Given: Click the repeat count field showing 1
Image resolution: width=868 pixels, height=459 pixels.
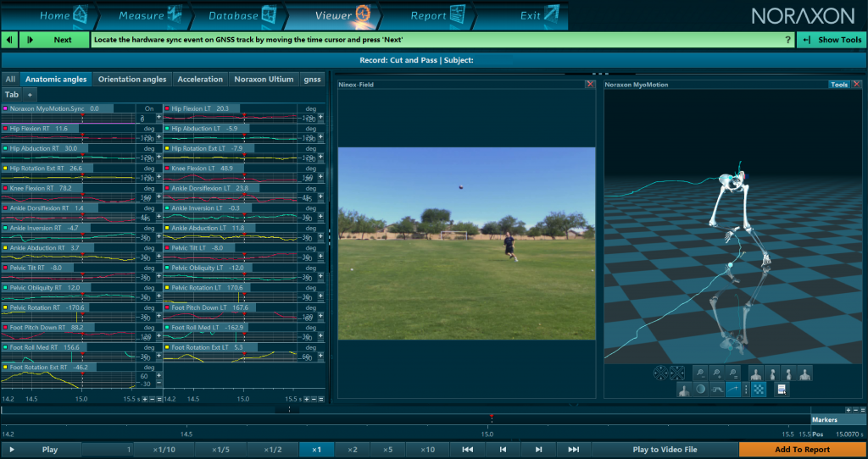Looking at the screenshot, I should coord(108,450).
